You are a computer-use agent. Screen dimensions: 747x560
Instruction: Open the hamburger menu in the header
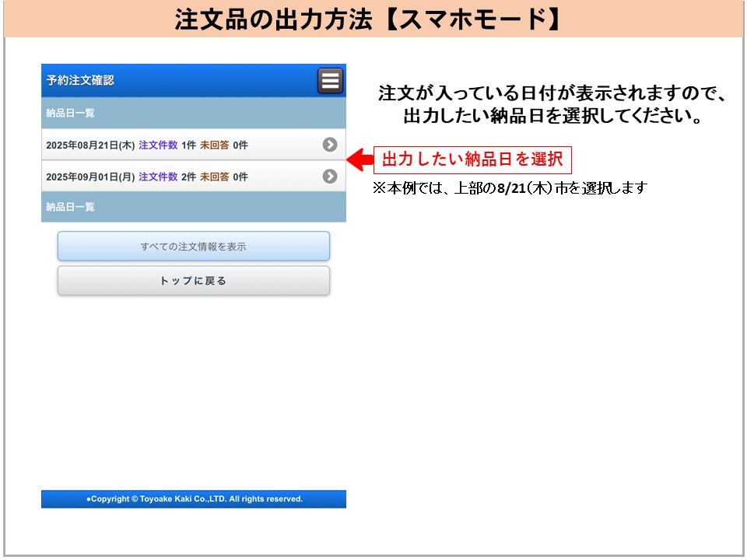330,81
